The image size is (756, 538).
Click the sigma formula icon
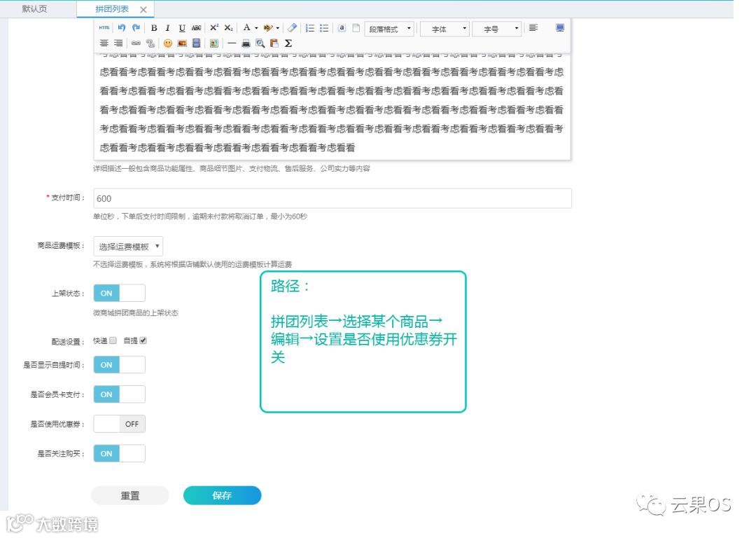click(x=288, y=43)
